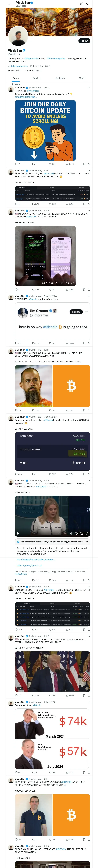Switch to the Replies tab
This screenshot has height=868, width=98.
(36, 78)
